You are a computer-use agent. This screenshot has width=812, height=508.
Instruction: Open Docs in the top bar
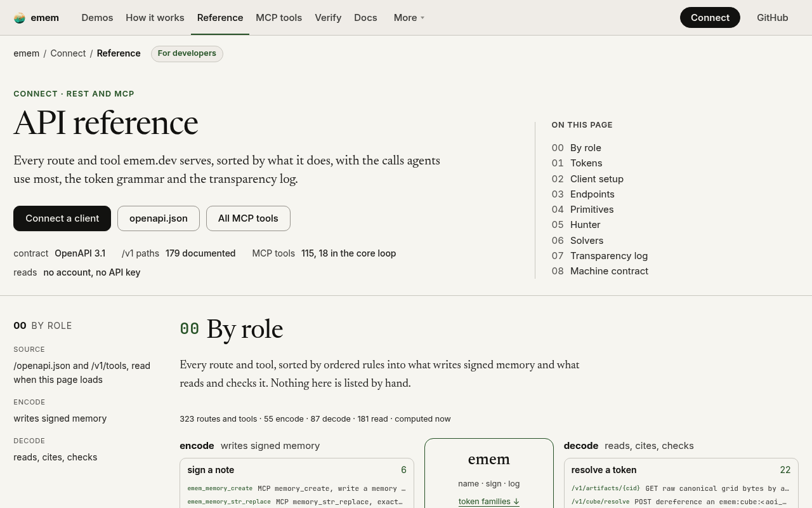click(365, 18)
